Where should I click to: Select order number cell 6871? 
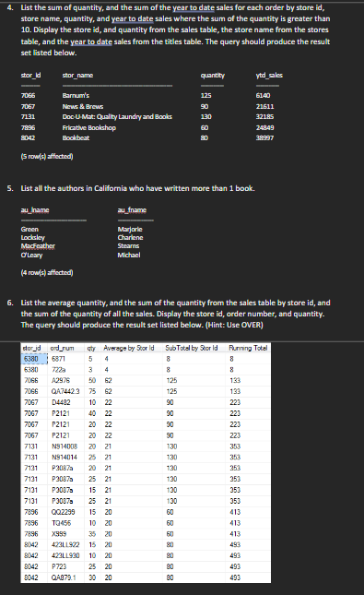[59, 359]
